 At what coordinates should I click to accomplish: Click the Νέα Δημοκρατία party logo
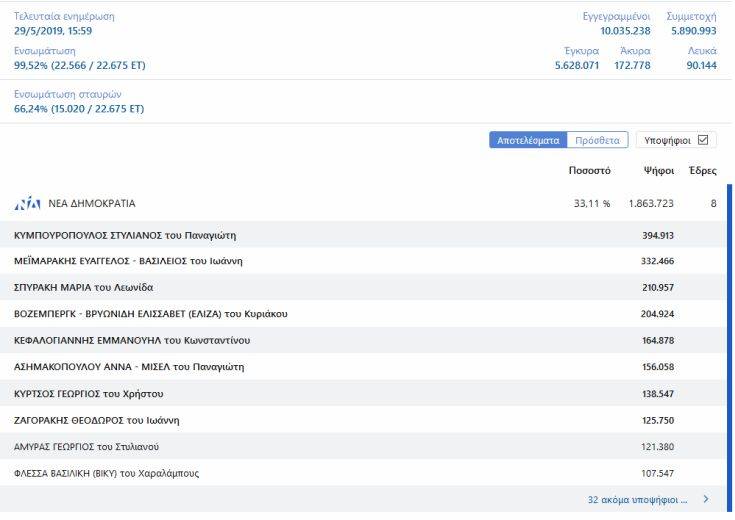(x=27, y=203)
